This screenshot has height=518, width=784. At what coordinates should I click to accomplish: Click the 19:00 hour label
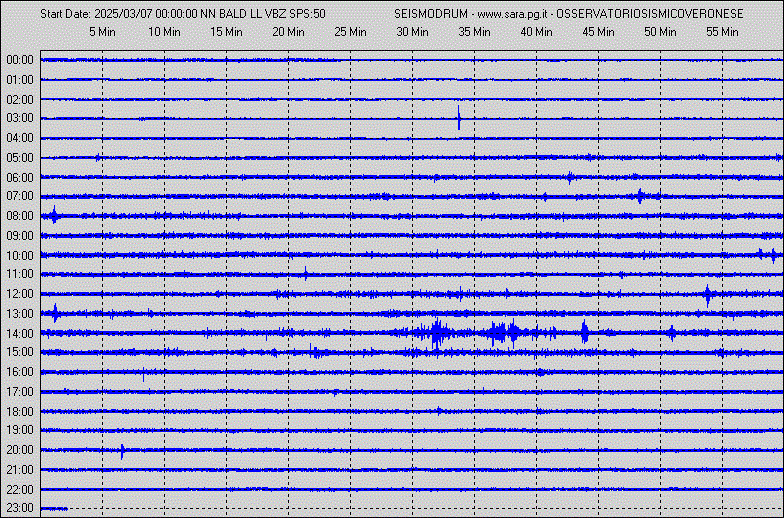(20, 430)
